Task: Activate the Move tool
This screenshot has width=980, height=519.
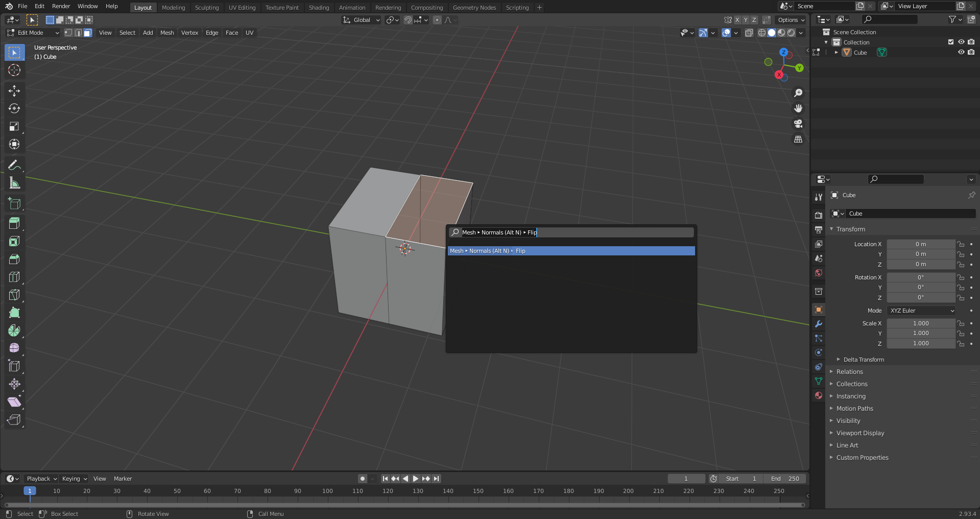Action: point(14,91)
